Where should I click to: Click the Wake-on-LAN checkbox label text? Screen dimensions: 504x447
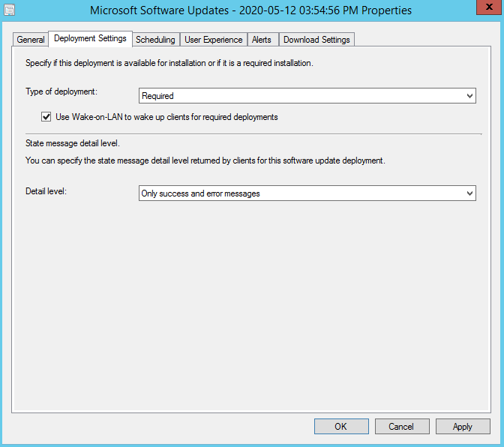click(166, 117)
